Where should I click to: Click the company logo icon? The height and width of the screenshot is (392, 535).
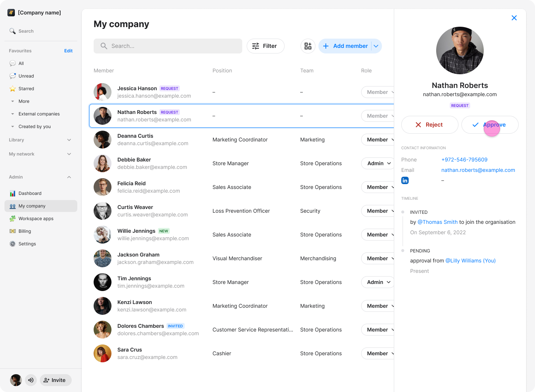pyautogui.click(x=11, y=13)
